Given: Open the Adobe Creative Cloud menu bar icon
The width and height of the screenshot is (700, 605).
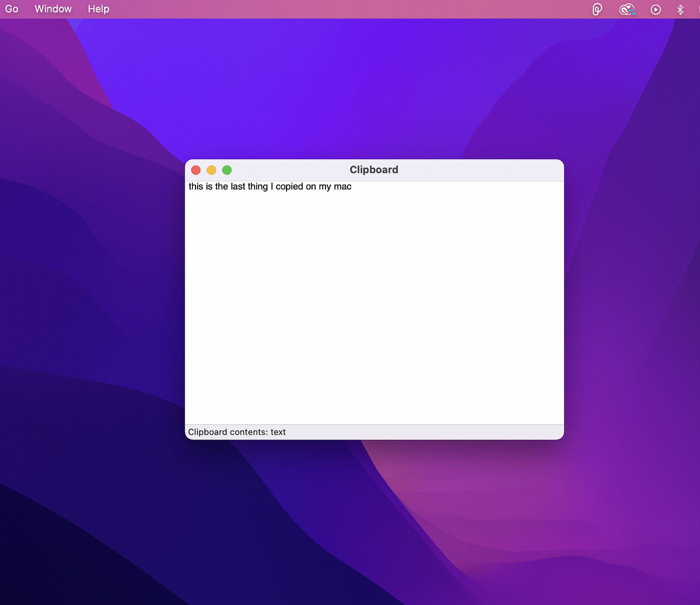Looking at the screenshot, I should pyautogui.click(x=626, y=9).
